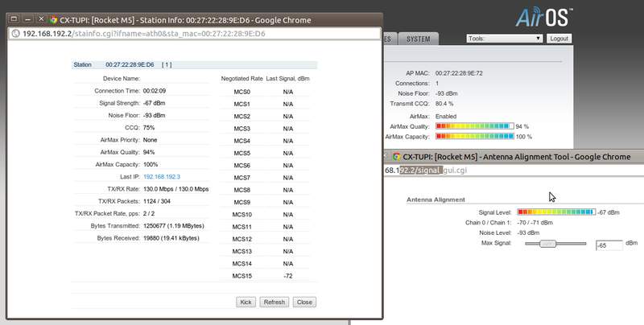Select the CCQ value 75%

(x=149, y=128)
